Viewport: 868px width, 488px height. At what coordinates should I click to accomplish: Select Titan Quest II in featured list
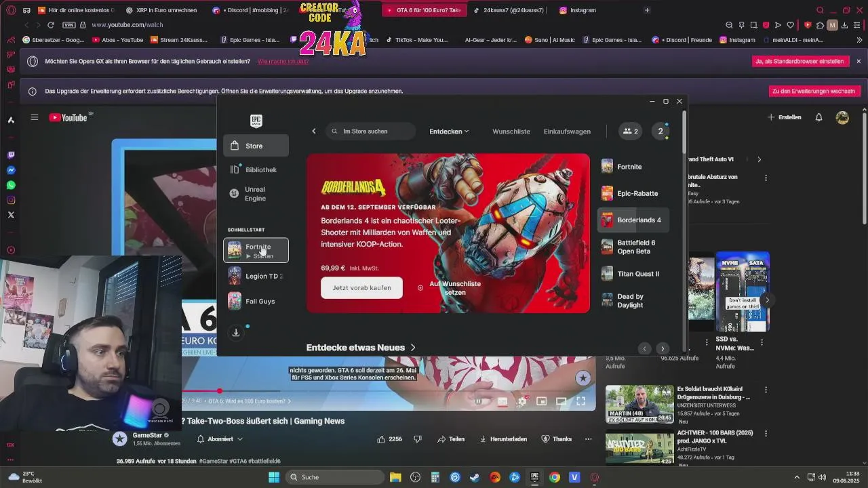[633, 274]
